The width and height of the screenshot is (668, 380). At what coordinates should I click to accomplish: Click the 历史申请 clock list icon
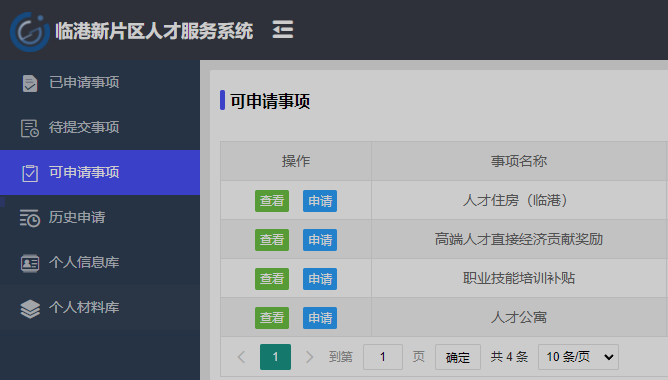[30, 218]
